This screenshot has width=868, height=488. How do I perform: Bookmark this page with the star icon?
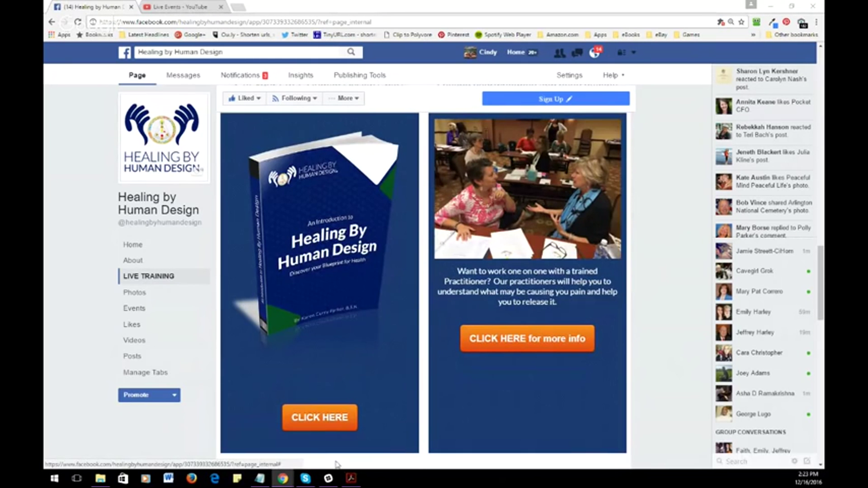(741, 22)
